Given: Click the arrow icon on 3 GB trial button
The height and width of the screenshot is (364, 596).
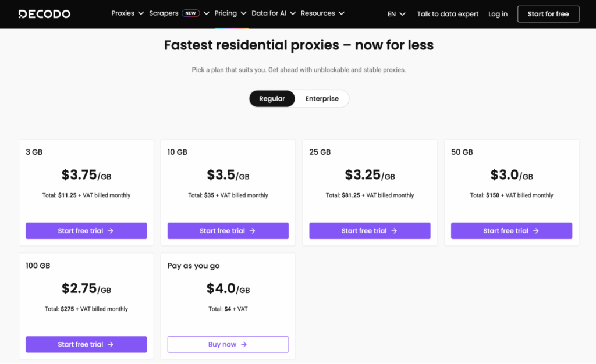Looking at the screenshot, I should pos(111,231).
